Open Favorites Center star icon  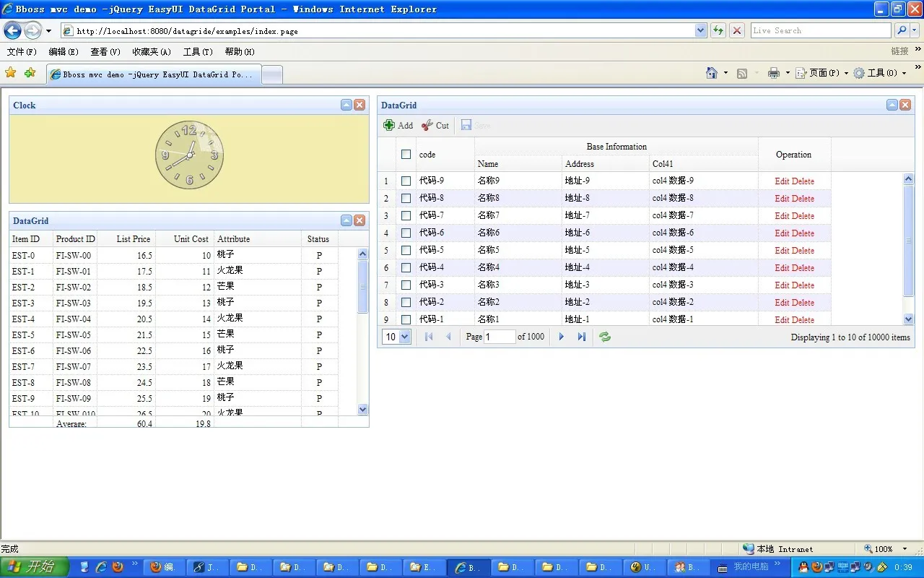point(11,73)
